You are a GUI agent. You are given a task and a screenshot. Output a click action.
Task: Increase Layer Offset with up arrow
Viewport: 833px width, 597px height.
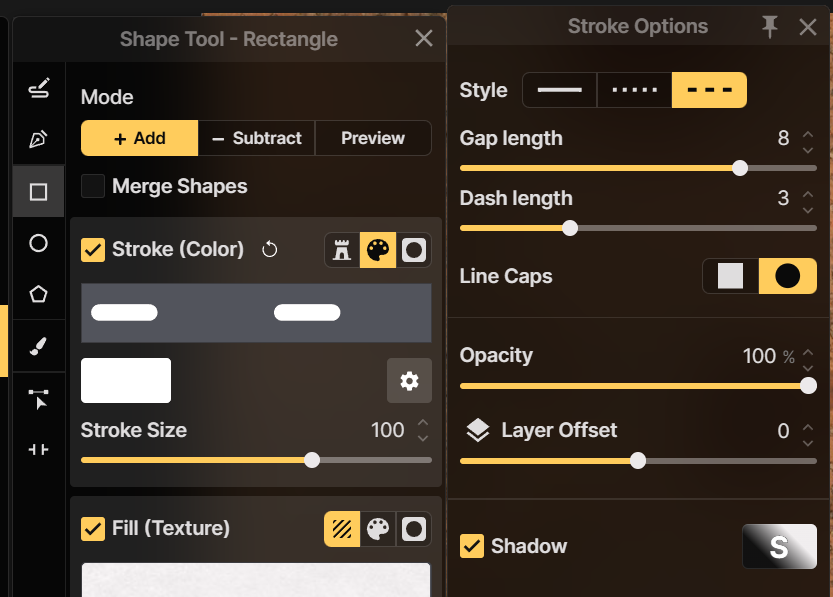tap(808, 426)
